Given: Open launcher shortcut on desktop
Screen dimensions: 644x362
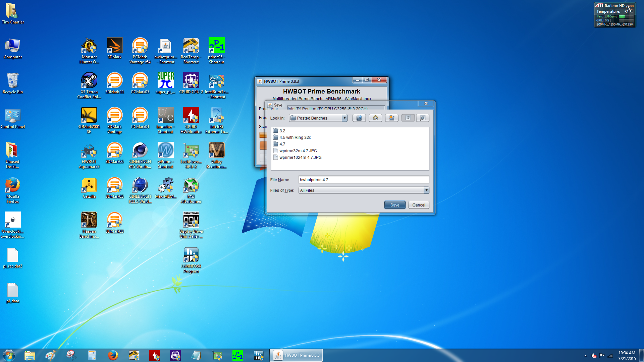Looking at the screenshot, I should 165,121.
